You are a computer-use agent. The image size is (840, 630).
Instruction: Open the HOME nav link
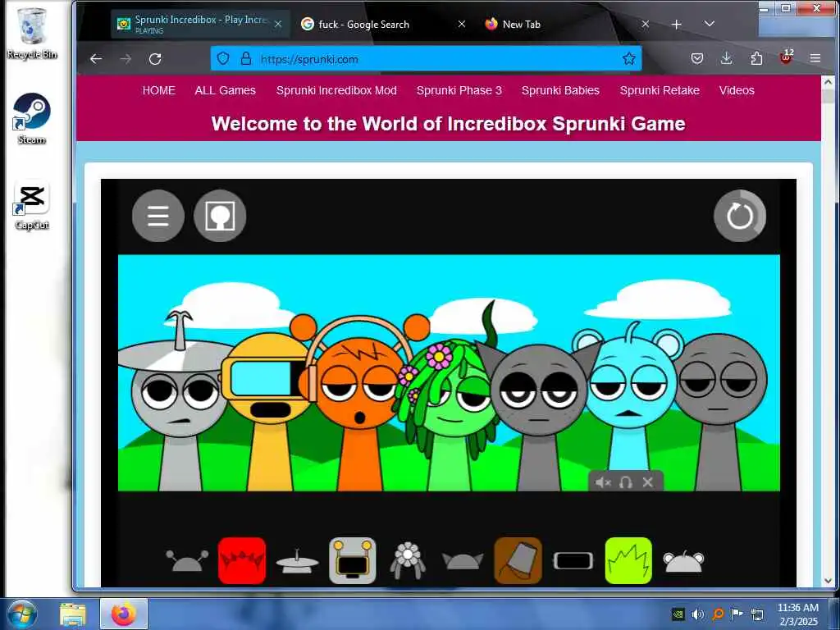pos(158,90)
